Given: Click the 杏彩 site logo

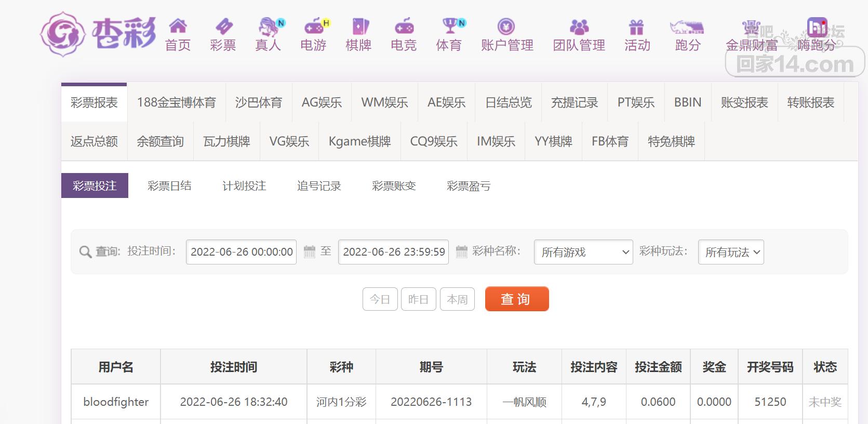Looking at the screenshot, I should click(98, 34).
